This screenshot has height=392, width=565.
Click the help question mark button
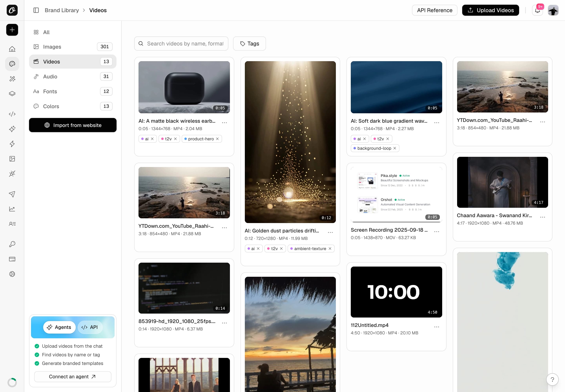click(552, 379)
